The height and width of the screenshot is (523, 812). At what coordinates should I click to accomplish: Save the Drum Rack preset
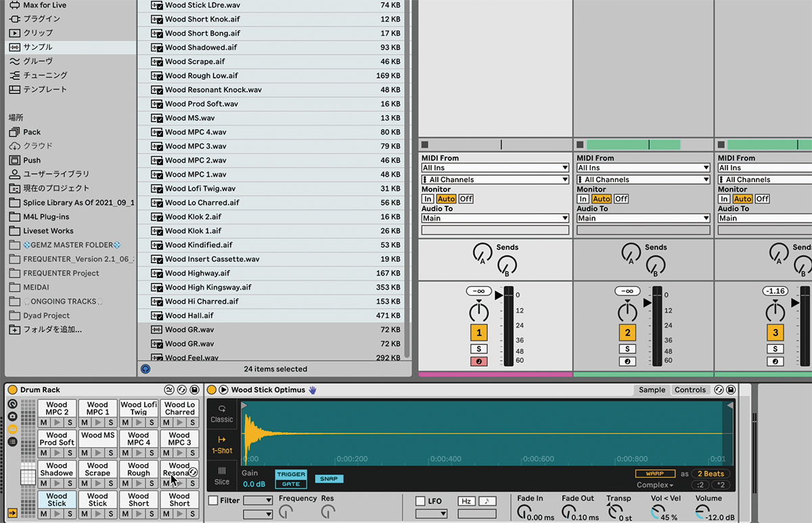(194, 390)
